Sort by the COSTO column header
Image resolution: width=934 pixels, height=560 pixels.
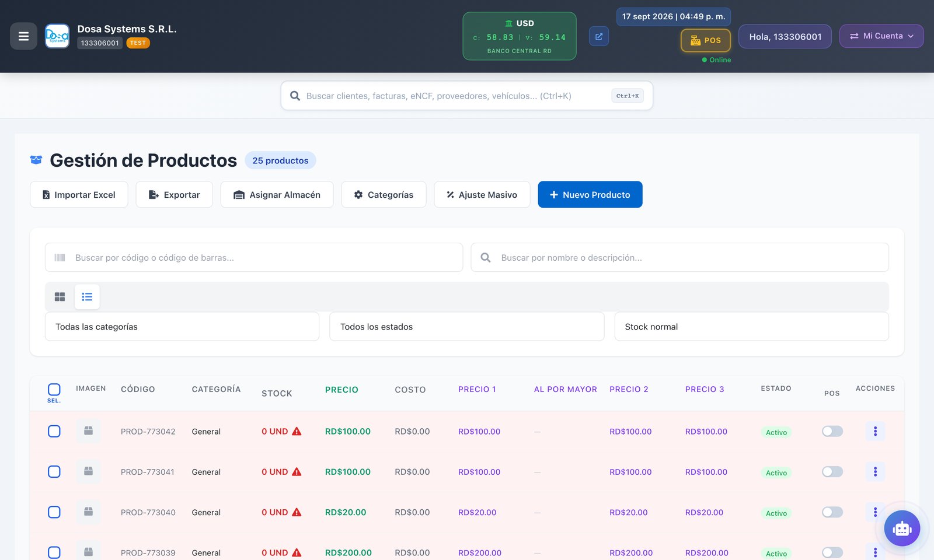pyautogui.click(x=410, y=390)
